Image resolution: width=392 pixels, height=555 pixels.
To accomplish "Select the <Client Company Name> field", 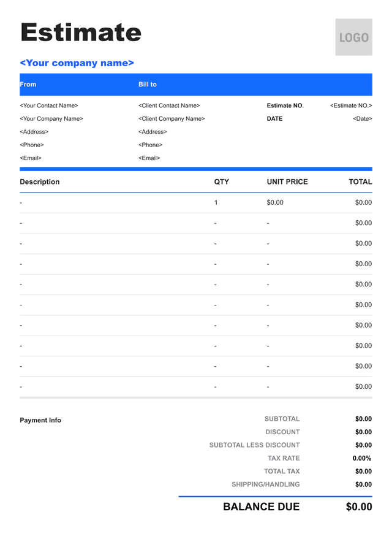I will 171,118.
